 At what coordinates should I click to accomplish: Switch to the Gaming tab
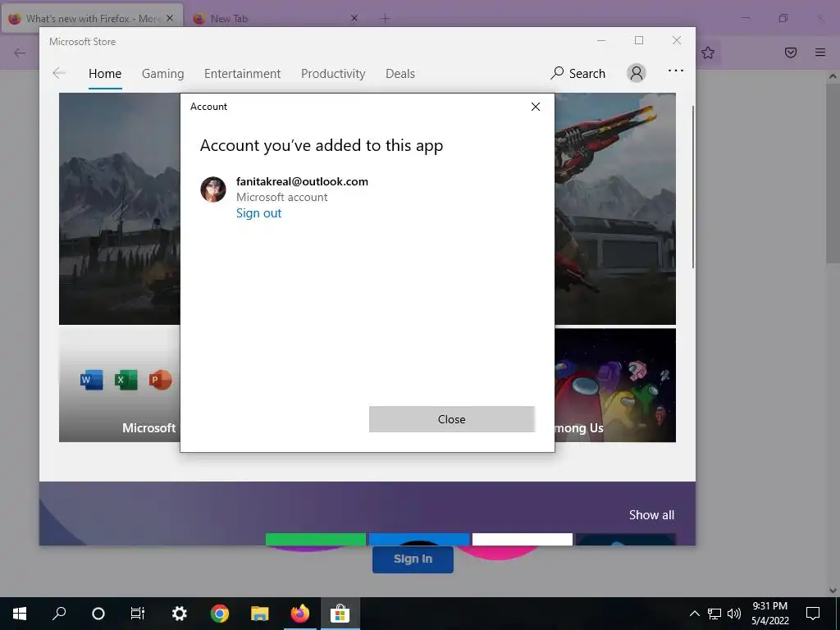(163, 73)
